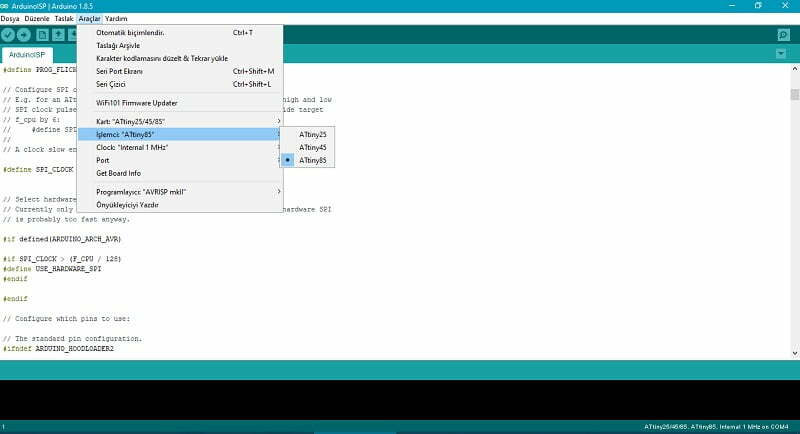Restore down the Arduino window

(758, 6)
